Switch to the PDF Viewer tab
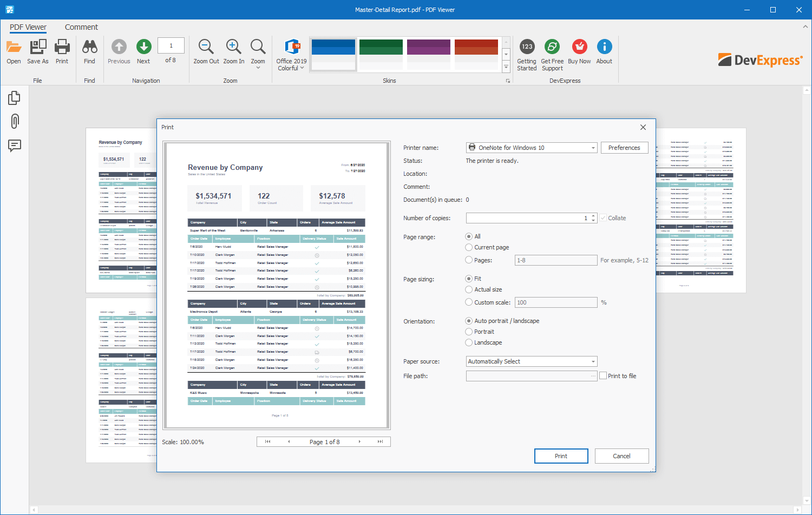The image size is (812, 515). click(x=28, y=27)
